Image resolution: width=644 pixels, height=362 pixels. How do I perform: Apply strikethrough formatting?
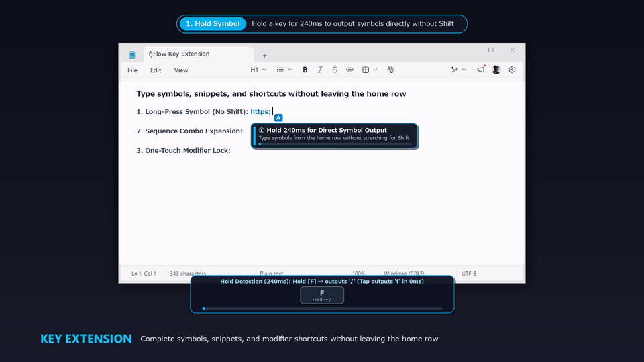pos(335,70)
